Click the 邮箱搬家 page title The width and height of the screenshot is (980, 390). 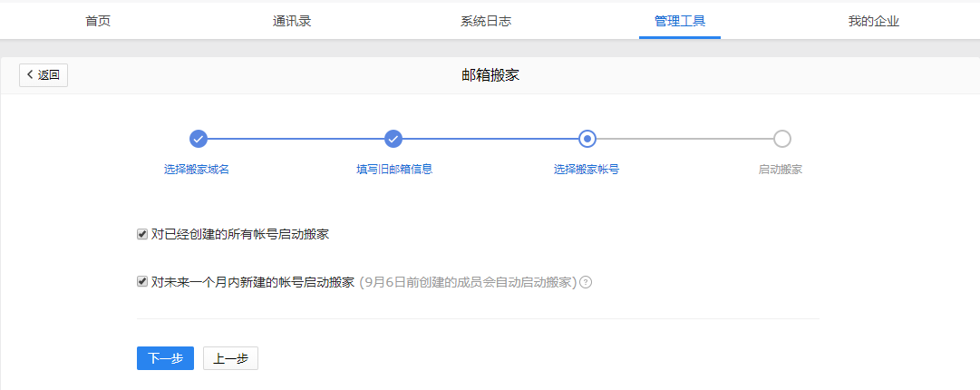(x=490, y=75)
